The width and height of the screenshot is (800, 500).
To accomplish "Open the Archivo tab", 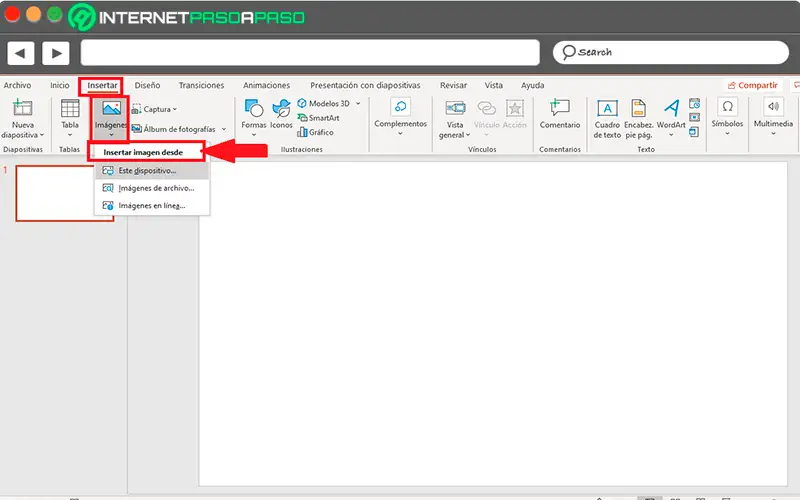I will (17, 85).
